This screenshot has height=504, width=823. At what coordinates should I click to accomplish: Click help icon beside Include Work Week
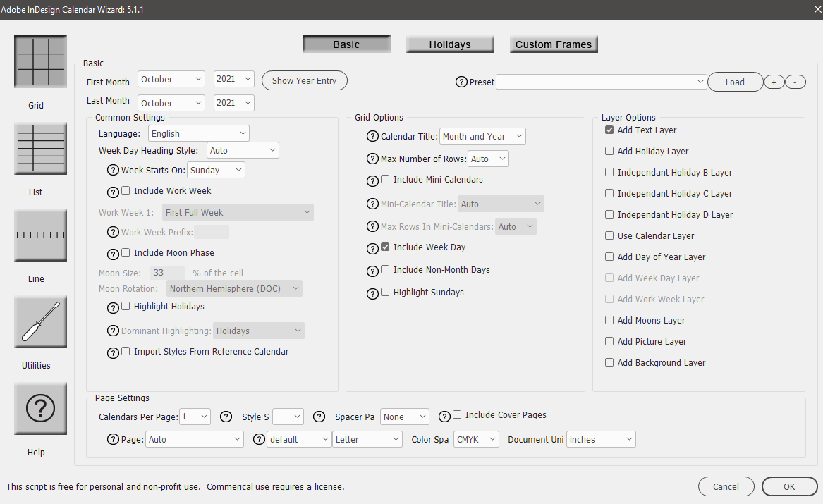pyautogui.click(x=113, y=192)
